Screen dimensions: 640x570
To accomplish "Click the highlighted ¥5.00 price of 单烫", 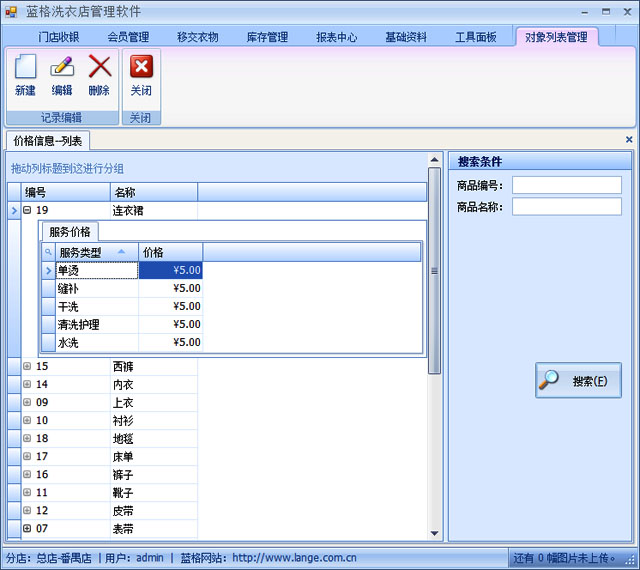I will coord(171,270).
